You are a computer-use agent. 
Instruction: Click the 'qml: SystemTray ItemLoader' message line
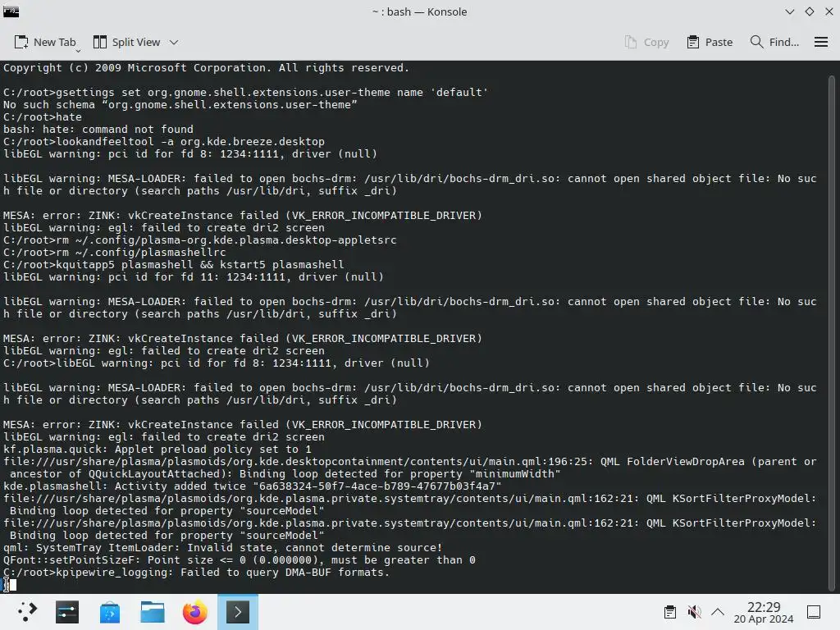223,548
